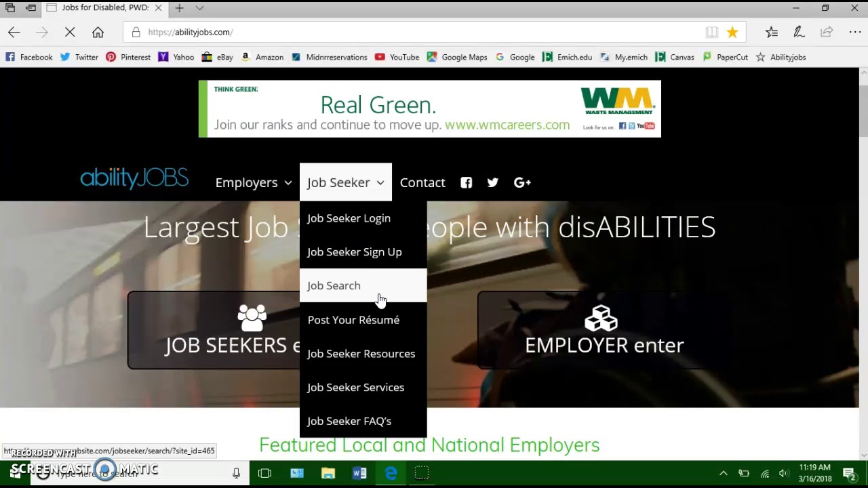Viewport: 868px width, 488px height.
Task: Go back with the browser Back arrow
Action: 14,32
